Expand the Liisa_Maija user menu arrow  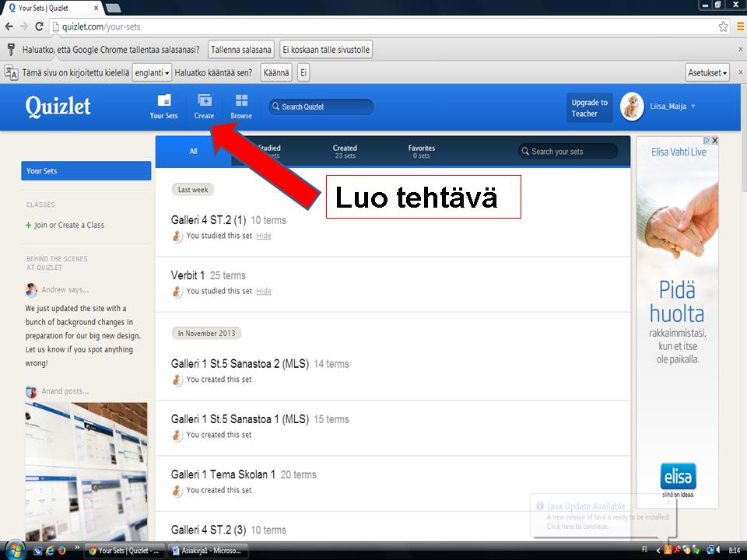[x=693, y=107]
